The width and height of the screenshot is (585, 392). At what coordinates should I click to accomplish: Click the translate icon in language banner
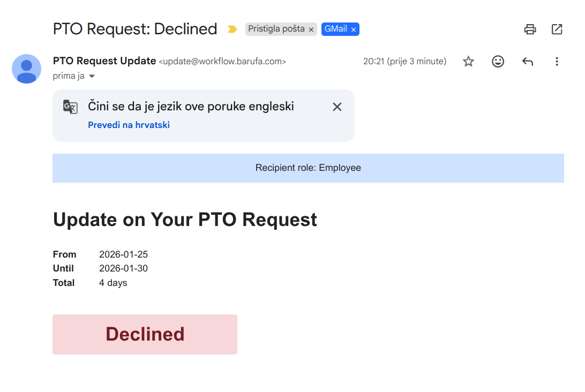coord(70,107)
